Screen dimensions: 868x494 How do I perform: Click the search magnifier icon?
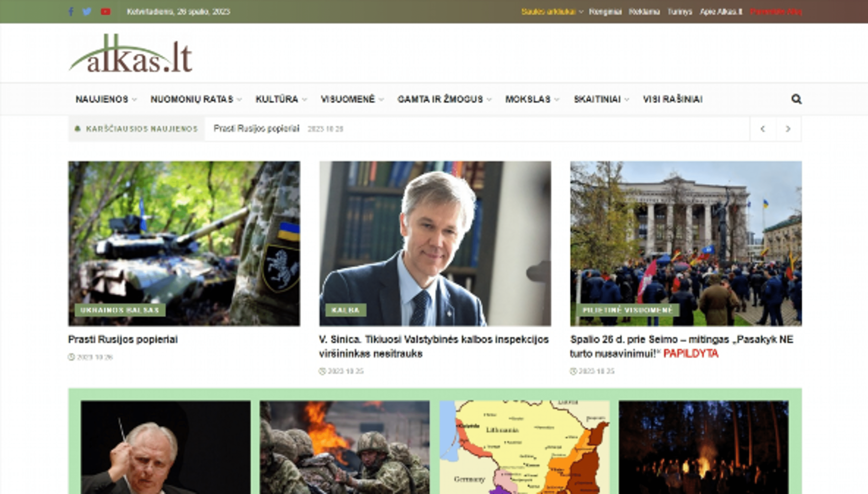click(796, 99)
